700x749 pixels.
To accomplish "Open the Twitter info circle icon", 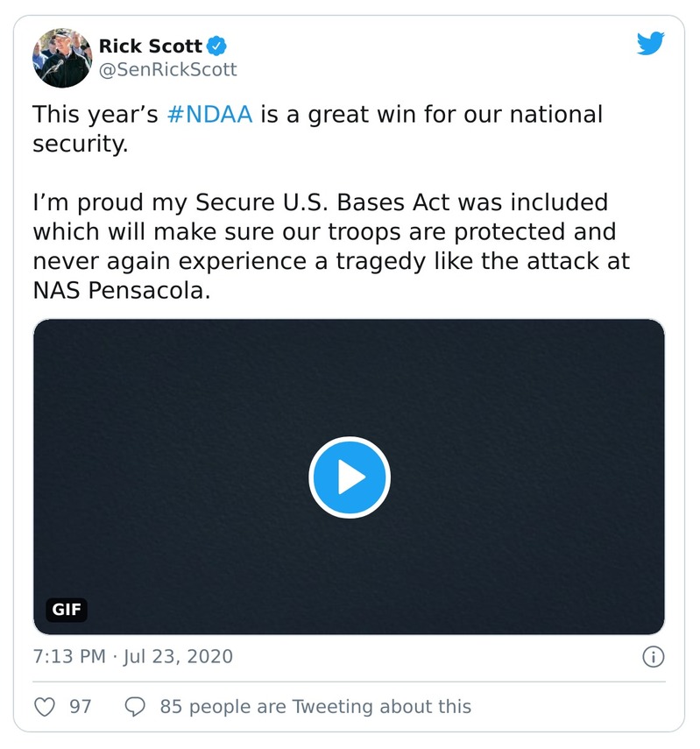I will pos(653,656).
